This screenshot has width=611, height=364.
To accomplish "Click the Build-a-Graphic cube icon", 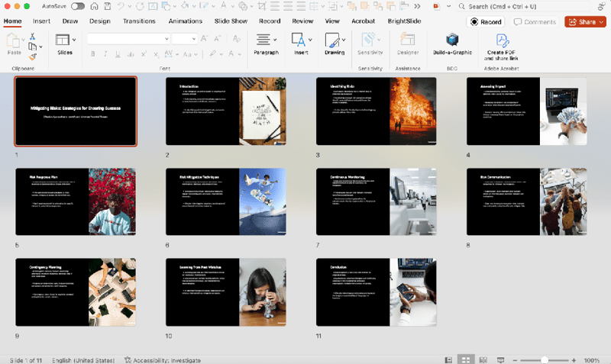I will tap(452, 40).
